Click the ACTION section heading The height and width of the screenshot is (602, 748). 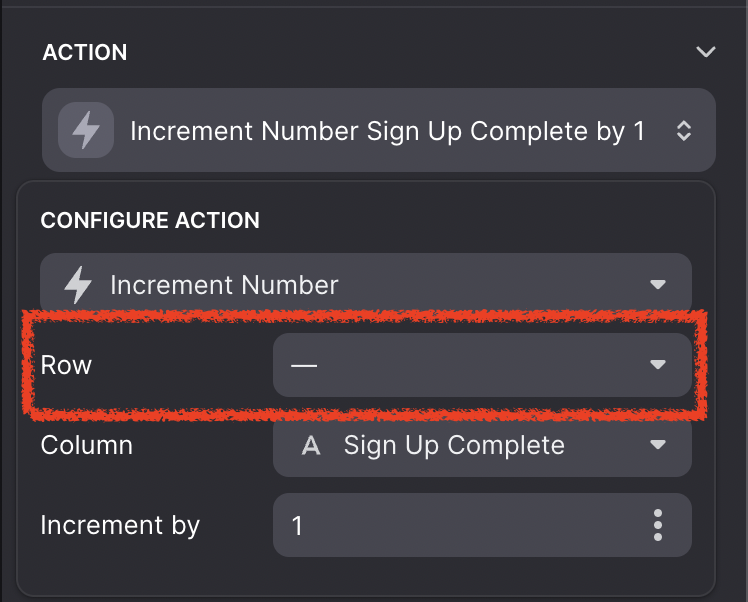tap(85, 52)
